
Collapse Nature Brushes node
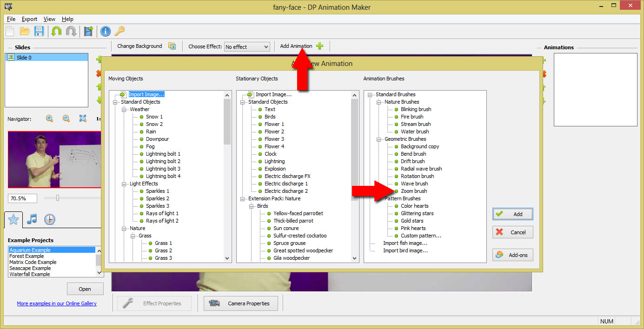pos(379,102)
